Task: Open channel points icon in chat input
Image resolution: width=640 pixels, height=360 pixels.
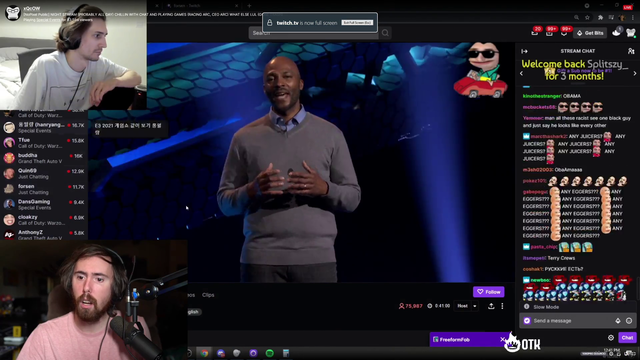Action: tap(527, 321)
